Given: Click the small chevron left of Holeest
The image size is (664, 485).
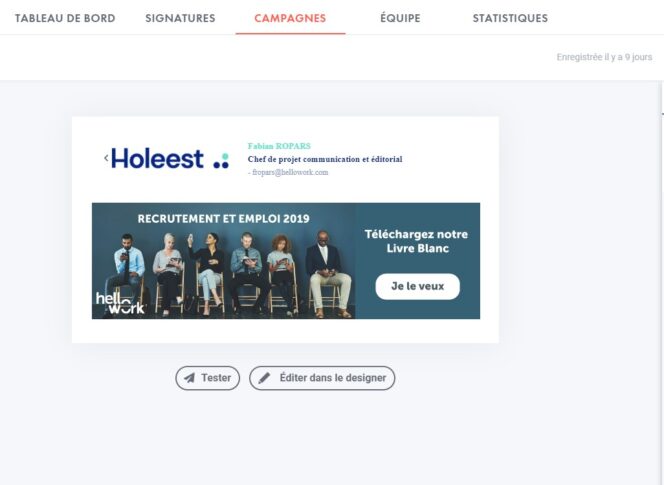Looking at the screenshot, I should 106,158.
